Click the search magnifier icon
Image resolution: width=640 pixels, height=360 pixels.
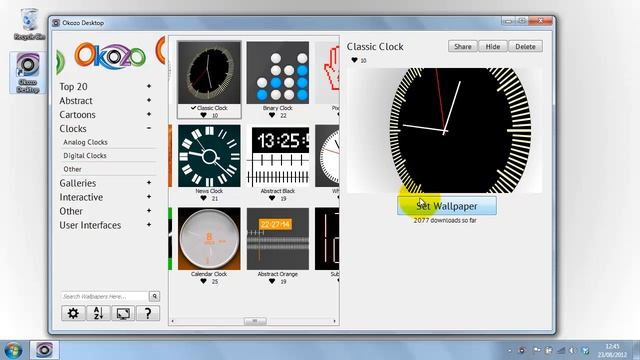click(154, 296)
